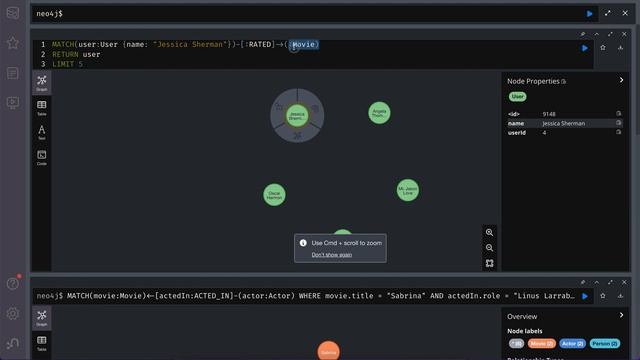Re-run the Jessica Sherman MATCH query
640x360 pixels.
pos(585,48)
